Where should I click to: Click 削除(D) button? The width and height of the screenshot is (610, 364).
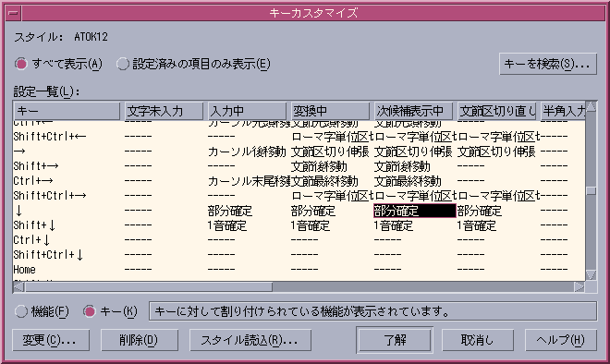tap(140, 340)
